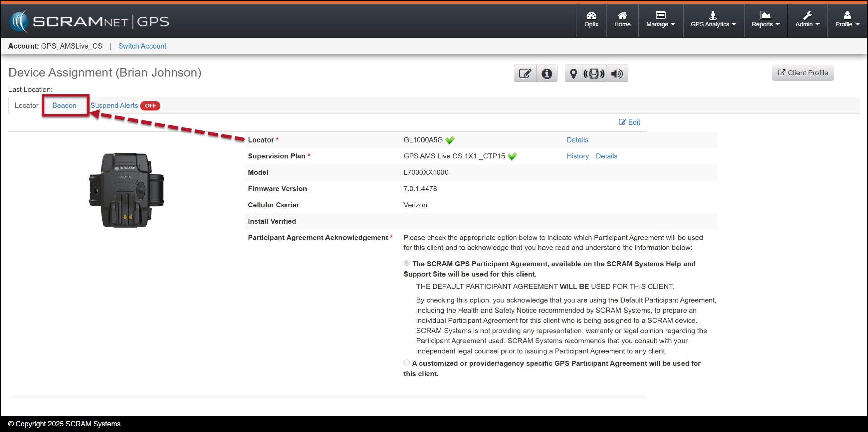868x432 pixels.
Task: Click the vibrate device icon
Action: (x=594, y=73)
